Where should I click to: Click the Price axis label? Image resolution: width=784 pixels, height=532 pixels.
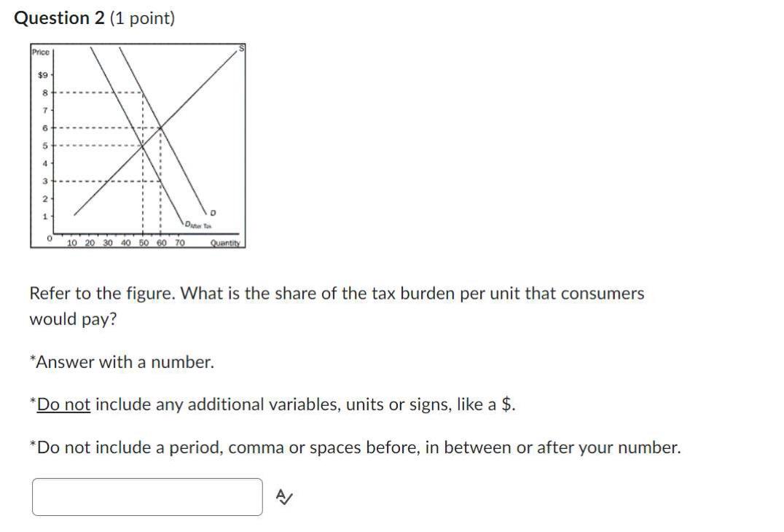[x=40, y=52]
